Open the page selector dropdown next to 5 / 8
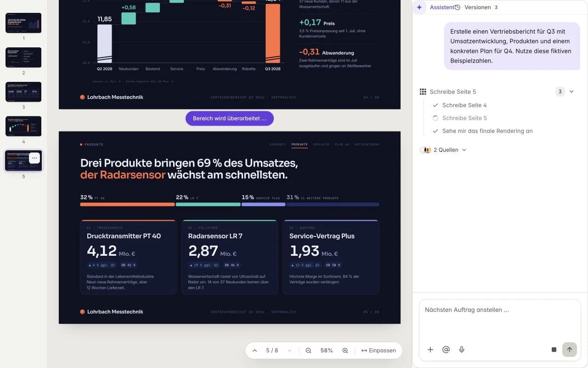The height and width of the screenshot is (368, 588). coord(289,351)
